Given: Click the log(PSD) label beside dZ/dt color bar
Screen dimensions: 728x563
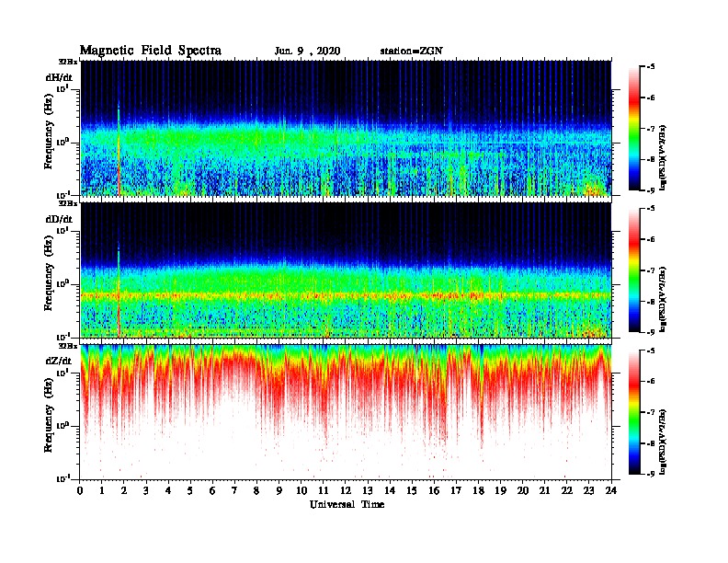Looking at the screenshot, I should [x=664, y=442].
